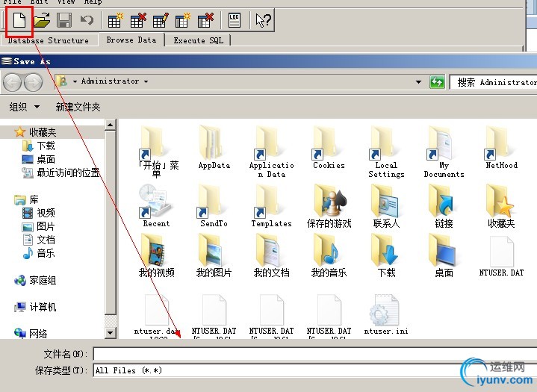Select the ntuser.ini file

386,314
